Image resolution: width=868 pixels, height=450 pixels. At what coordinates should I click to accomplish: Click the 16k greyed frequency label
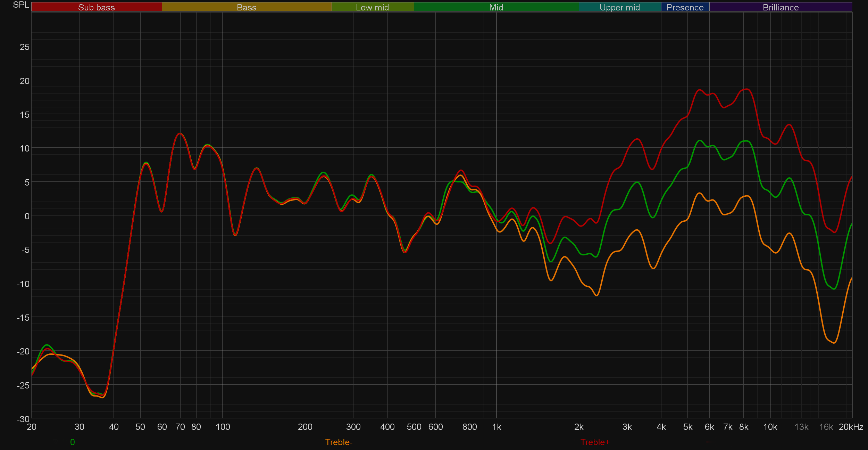point(826,427)
